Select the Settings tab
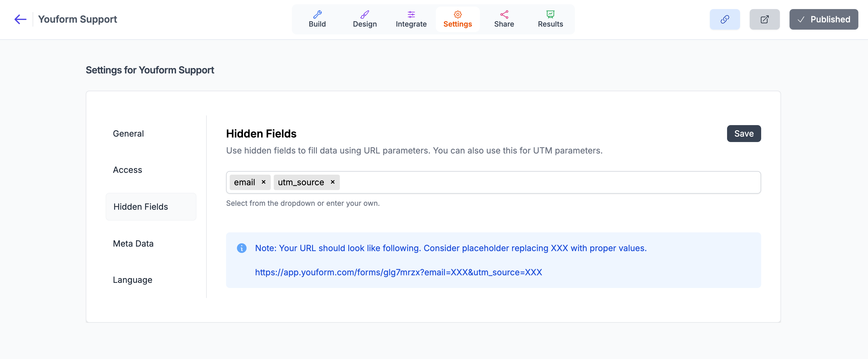This screenshot has width=868, height=359. 458,19
